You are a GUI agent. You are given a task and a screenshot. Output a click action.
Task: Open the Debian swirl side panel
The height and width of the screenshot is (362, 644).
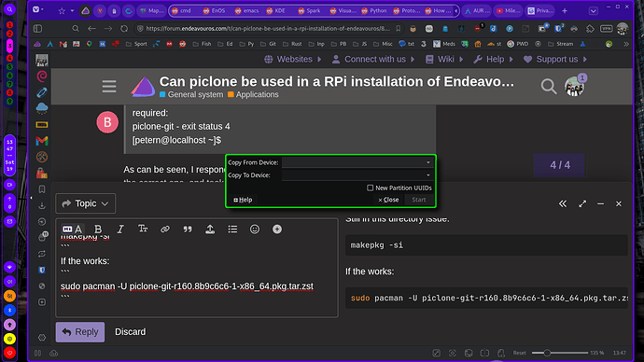(x=42, y=77)
